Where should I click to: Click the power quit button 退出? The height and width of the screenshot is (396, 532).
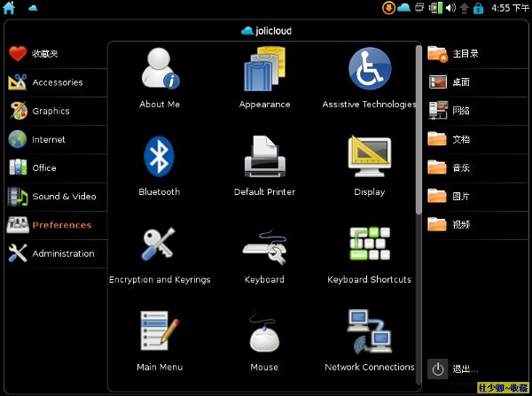coord(453,369)
